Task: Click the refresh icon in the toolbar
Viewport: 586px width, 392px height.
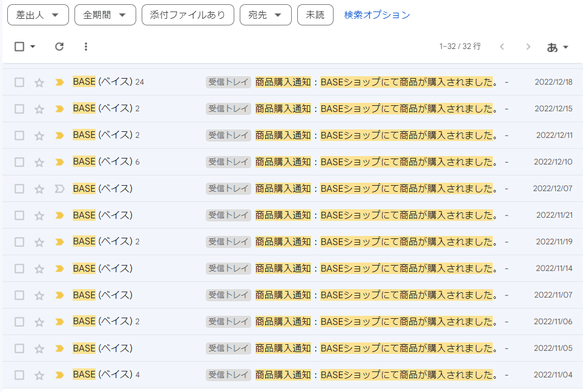Action: (59, 47)
